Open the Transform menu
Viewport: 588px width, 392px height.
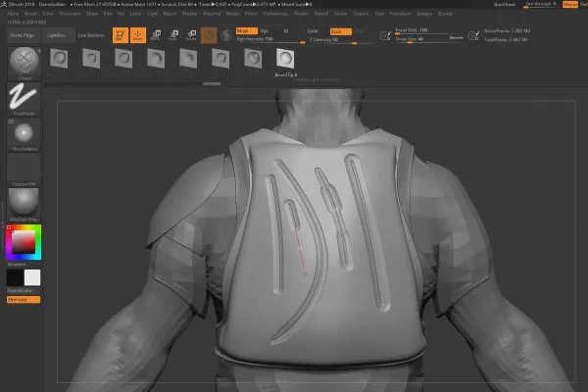(x=400, y=14)
